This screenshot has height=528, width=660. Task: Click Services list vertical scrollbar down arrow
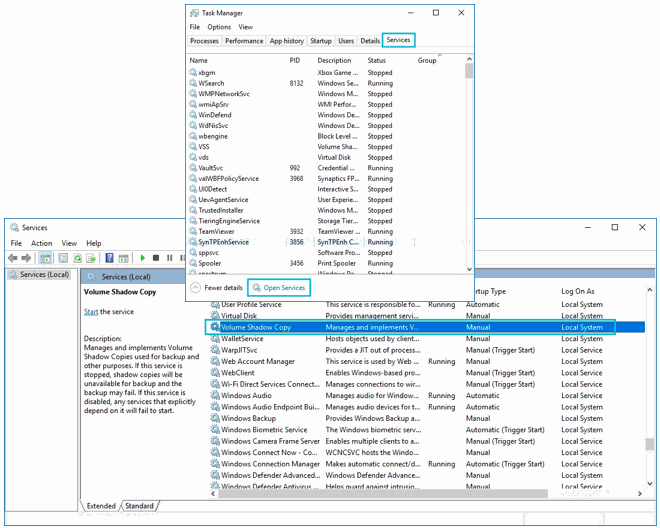tap(649, 483)
